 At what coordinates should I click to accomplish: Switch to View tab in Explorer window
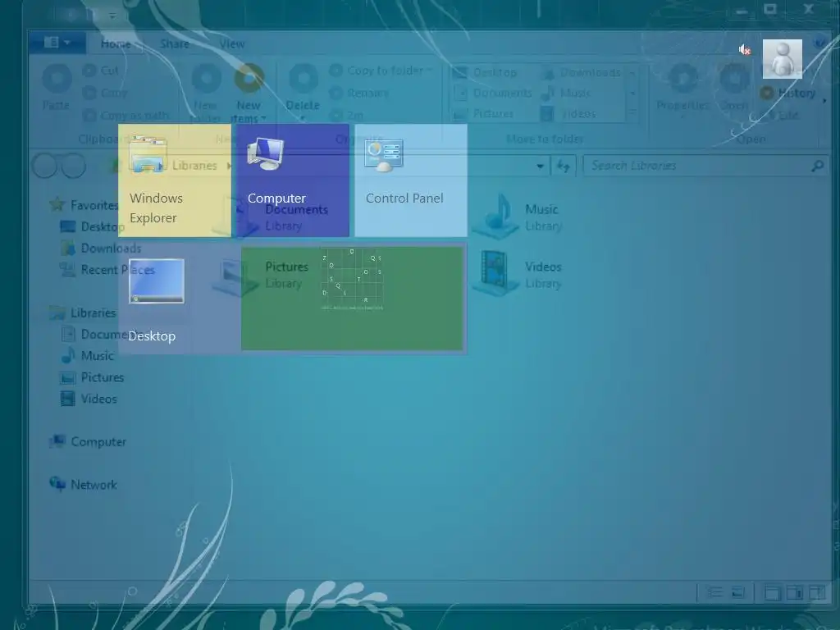point(231,44)
